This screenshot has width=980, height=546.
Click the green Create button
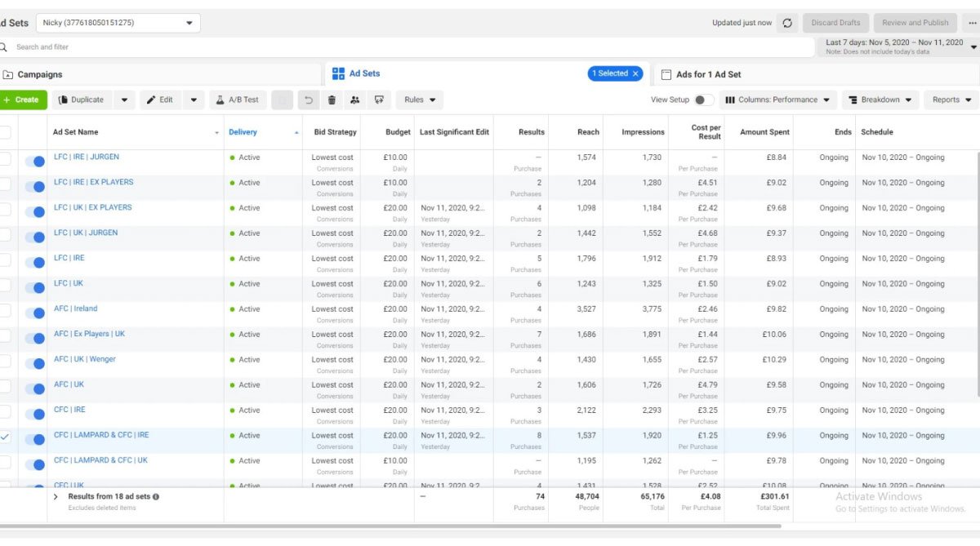[22, 100]
